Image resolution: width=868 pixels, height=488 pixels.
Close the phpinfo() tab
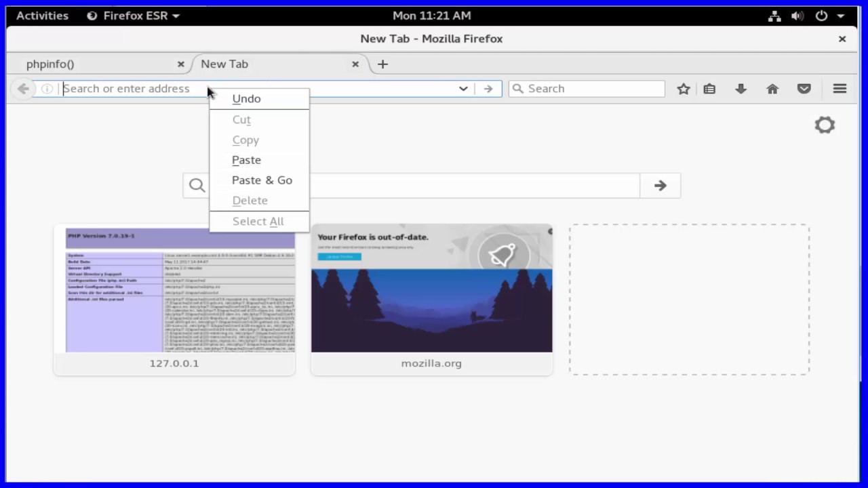180,64
